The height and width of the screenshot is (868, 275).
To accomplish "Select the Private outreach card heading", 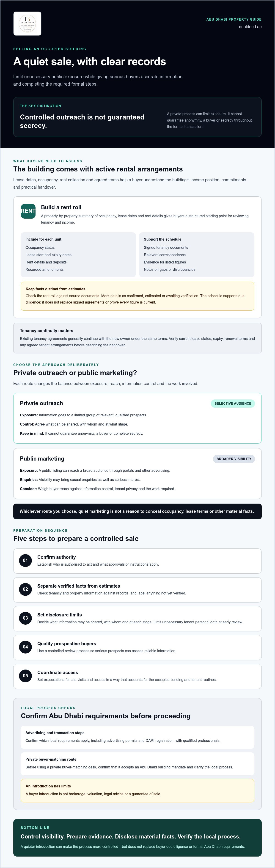I will 41,403.
